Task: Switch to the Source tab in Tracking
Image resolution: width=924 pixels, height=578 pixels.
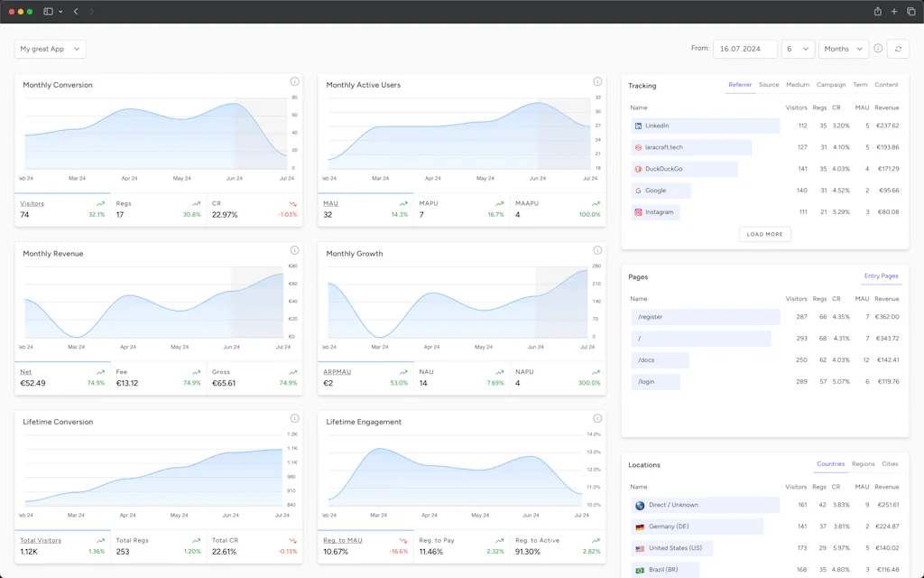Action: point(769,84)
